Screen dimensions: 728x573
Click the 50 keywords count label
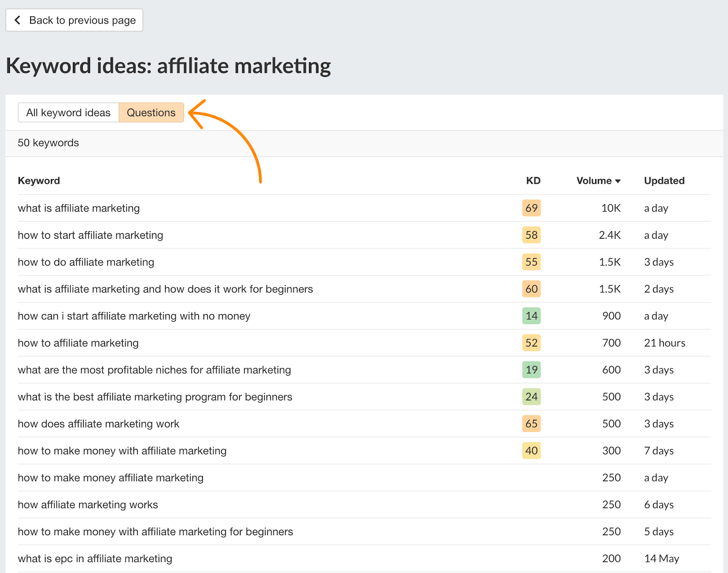pyautogui.click(x=48, y=143)
